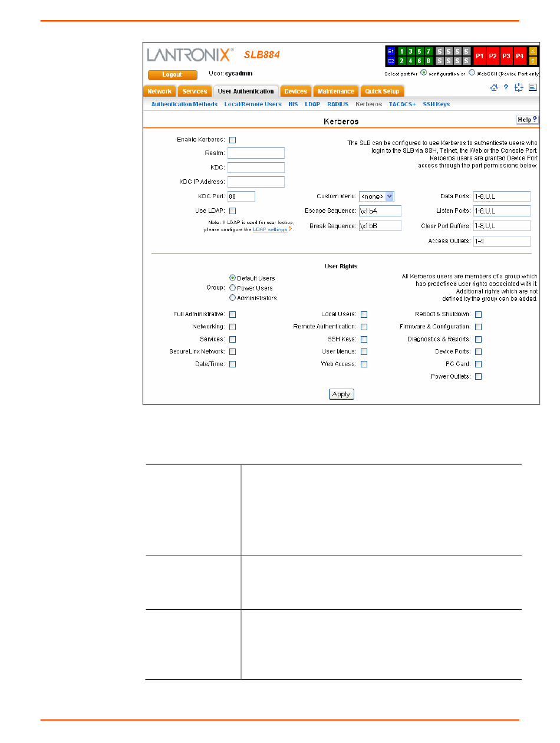The image size is (560, 743).
Task: Choose the Default Users group
Action: click(x=232, y=278)
